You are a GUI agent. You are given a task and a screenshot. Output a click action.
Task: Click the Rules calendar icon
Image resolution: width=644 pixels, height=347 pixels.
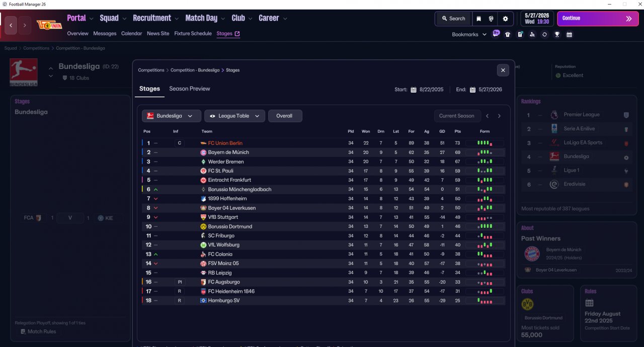(590, 303)
